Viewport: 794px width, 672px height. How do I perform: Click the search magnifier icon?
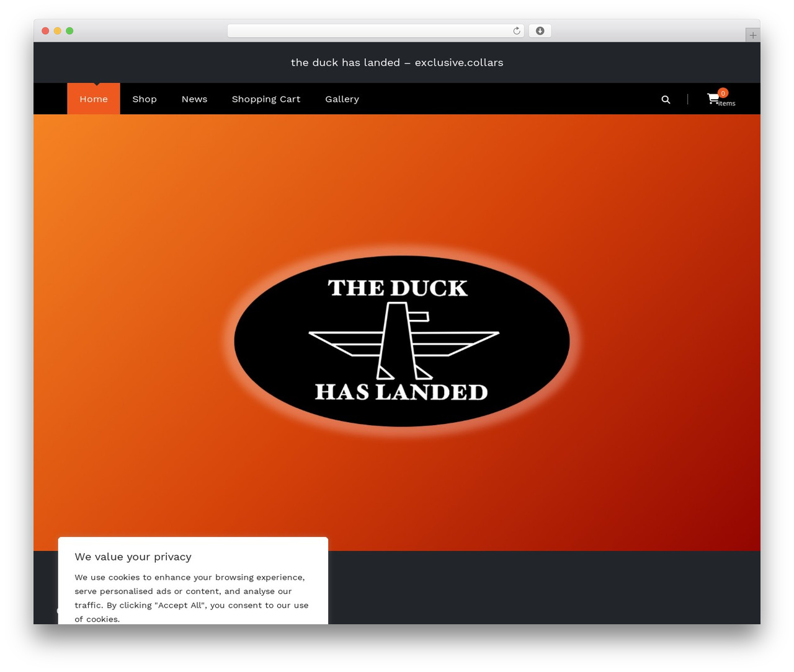click(x=666, y=99)
